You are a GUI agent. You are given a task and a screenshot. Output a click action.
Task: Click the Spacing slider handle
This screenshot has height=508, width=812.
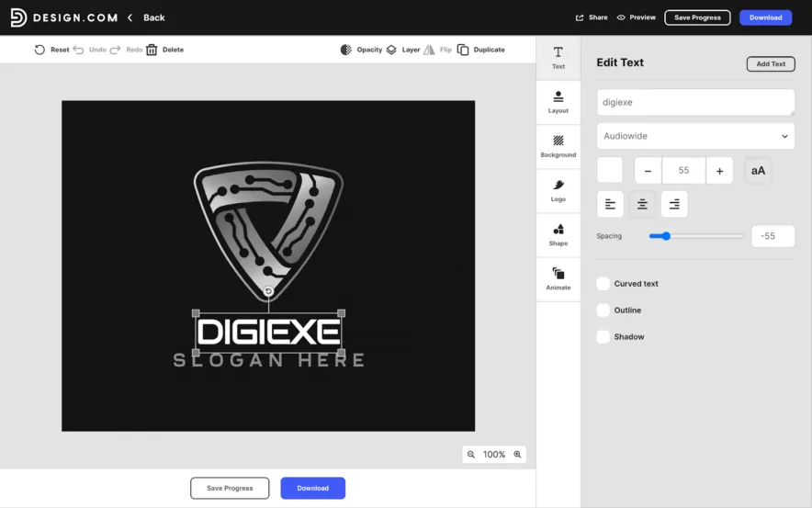[x=666, y=236]
